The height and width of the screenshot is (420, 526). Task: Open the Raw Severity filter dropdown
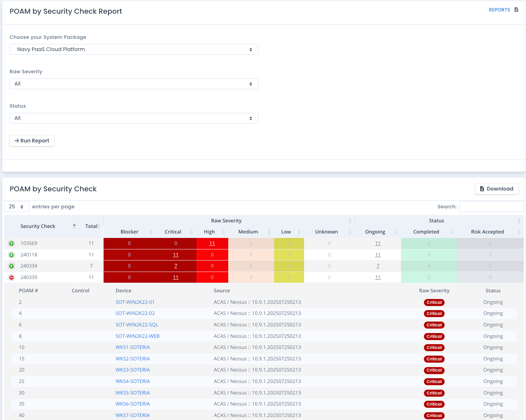pos(134,84)
